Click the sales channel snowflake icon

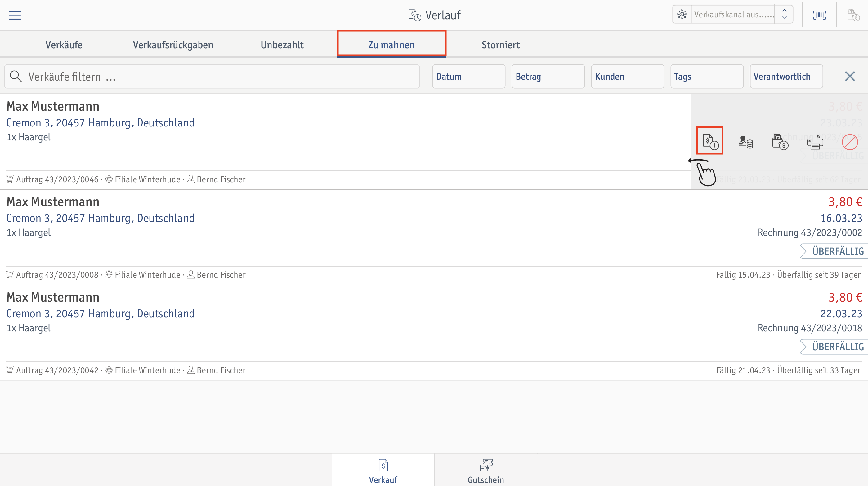coord(682,15)
